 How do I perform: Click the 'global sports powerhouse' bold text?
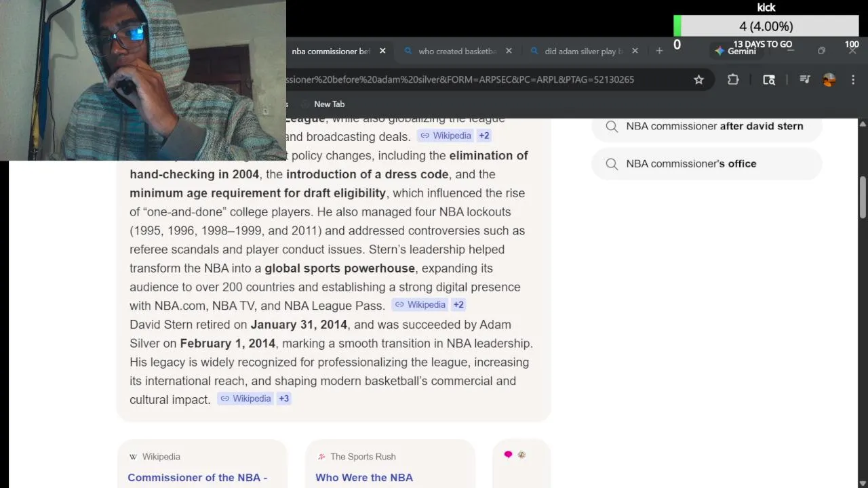click(340, 268)
